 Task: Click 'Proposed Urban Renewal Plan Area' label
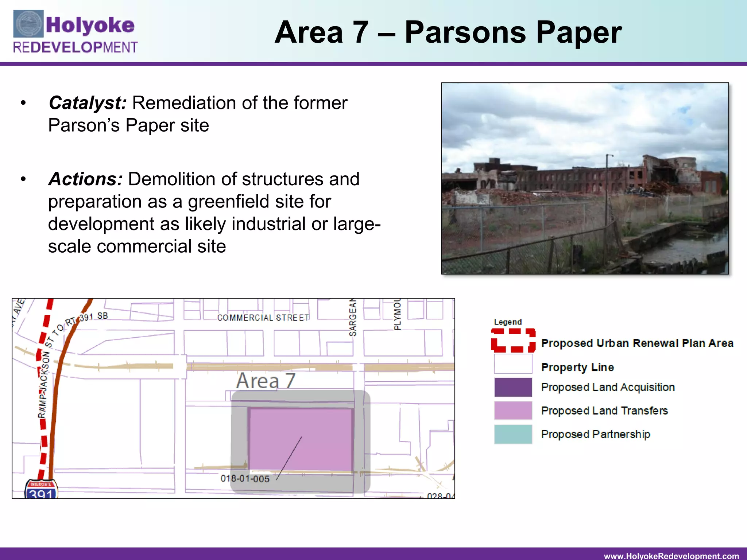point(637,343)
